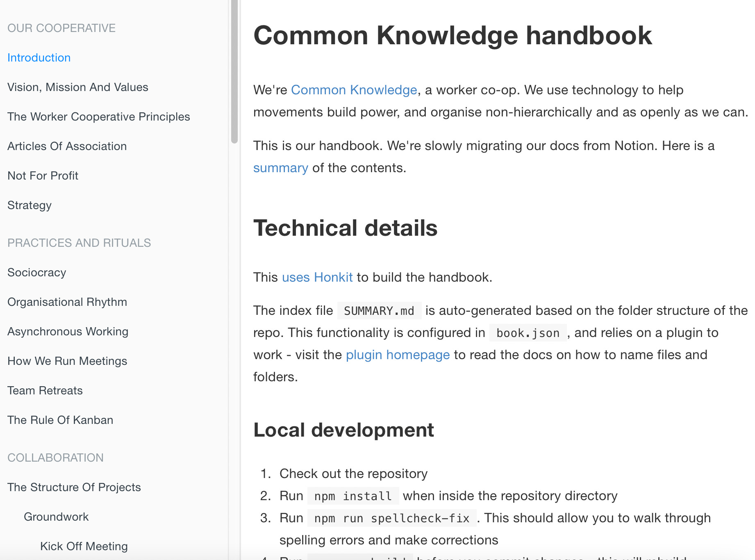The width and height of the screenshot is (755, 560).
Task: Open the Introduction page in sidebar
Action: tap(39, 58)
